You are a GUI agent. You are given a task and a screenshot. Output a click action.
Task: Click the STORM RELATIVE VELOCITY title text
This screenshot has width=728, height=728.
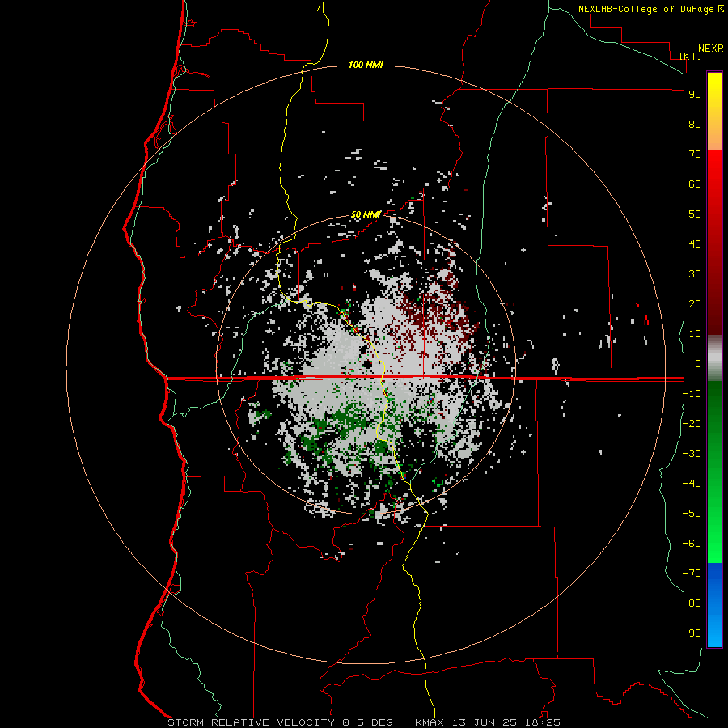[251, 722]
